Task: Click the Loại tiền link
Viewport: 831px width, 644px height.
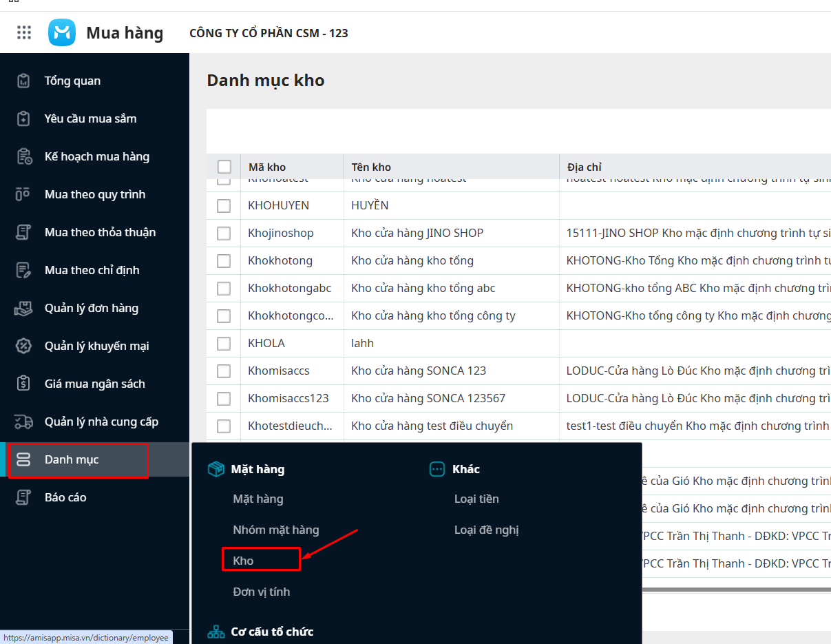Action: 476,499
